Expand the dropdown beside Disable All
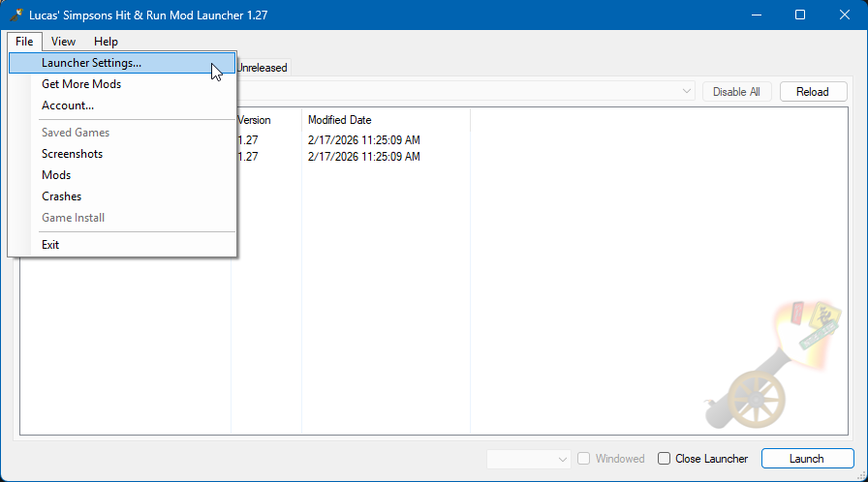868x482 pixels. pyautogui.click(x=687, y=91)
